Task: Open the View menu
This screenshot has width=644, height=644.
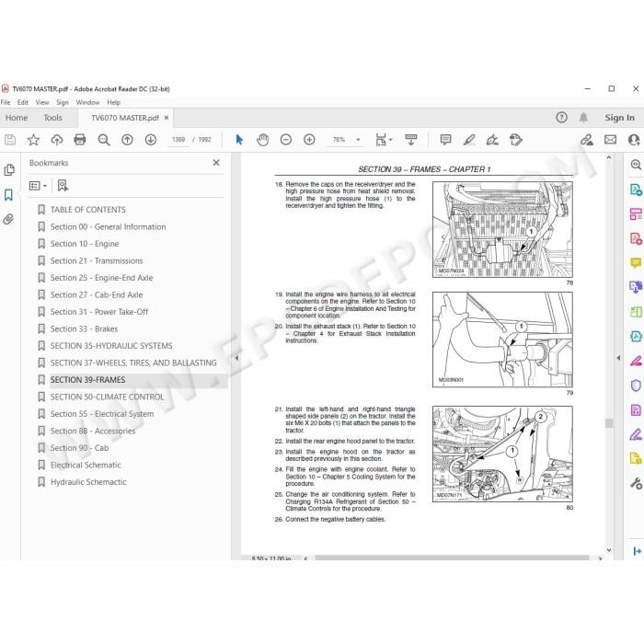Action: click(x=42, y=102)
